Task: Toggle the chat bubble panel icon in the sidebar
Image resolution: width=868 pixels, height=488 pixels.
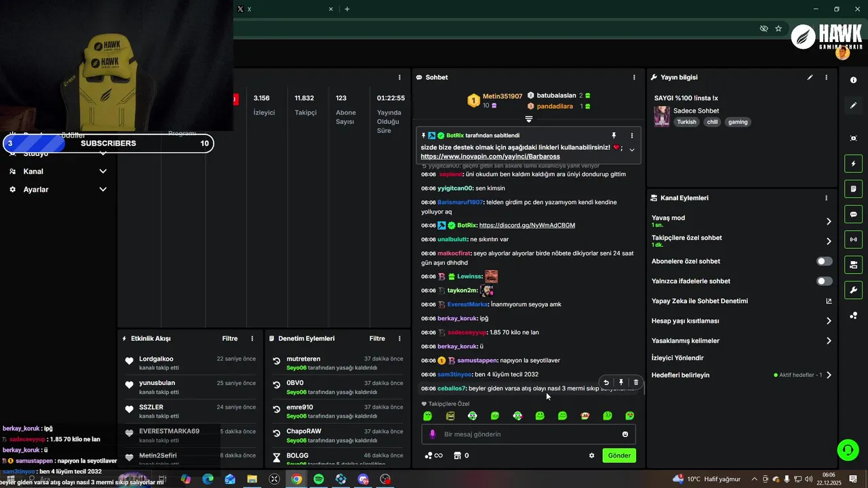Action: pyautogui.click(x=853, y=214)
